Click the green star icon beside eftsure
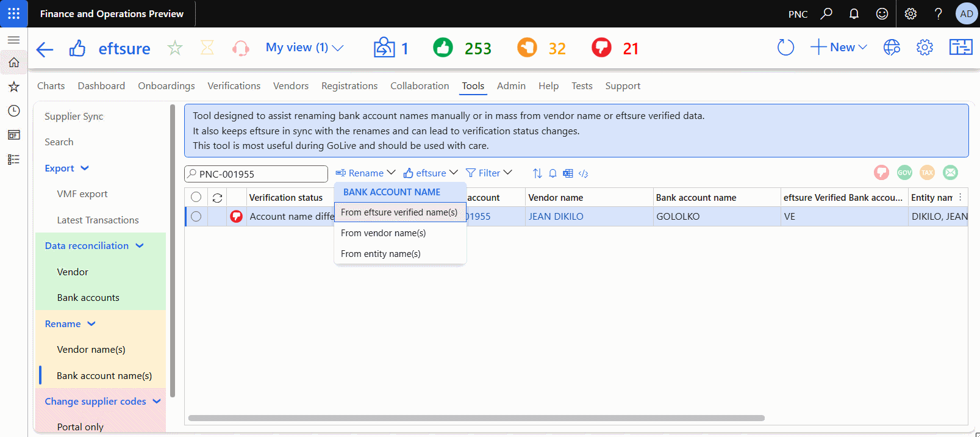This screenshot has height=437, width=980. pyautogui.click(x=175, y=48)
